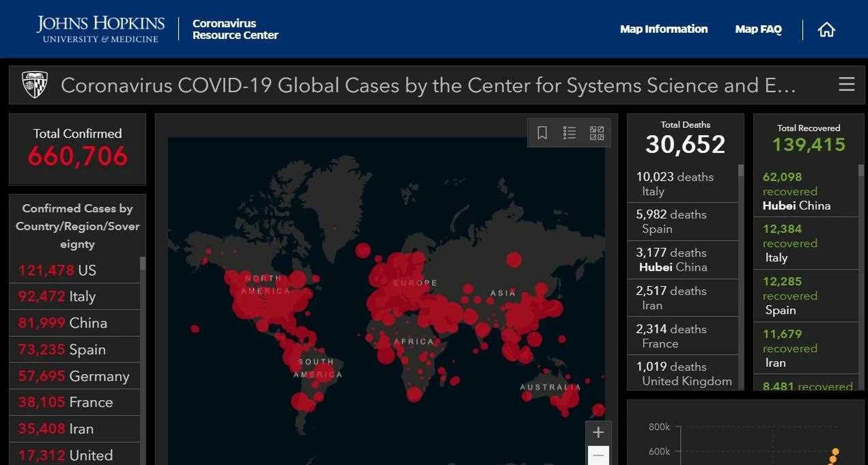
Task: Click Spain 5,982 deaths entry
Action: point(683,222)
